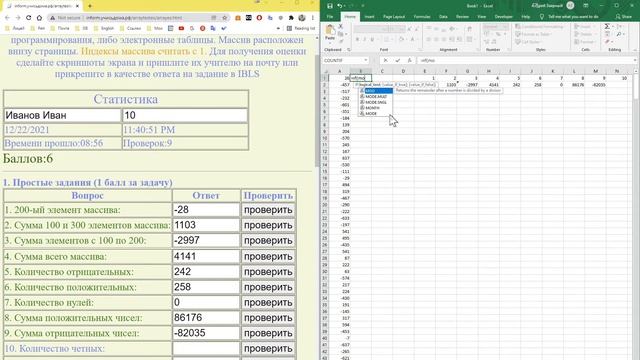640x360 pixels.
Task: Open the YouTube bookmark icon
Action: click(x=181, y=28)
